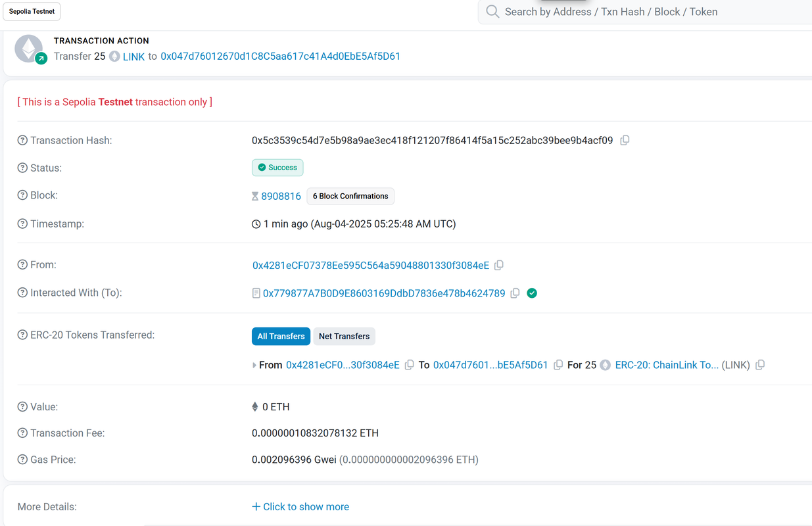
Task: Open shortened recipient 0x047d7601...bE5Af5D61 link
Action: [x=490, y=365]
